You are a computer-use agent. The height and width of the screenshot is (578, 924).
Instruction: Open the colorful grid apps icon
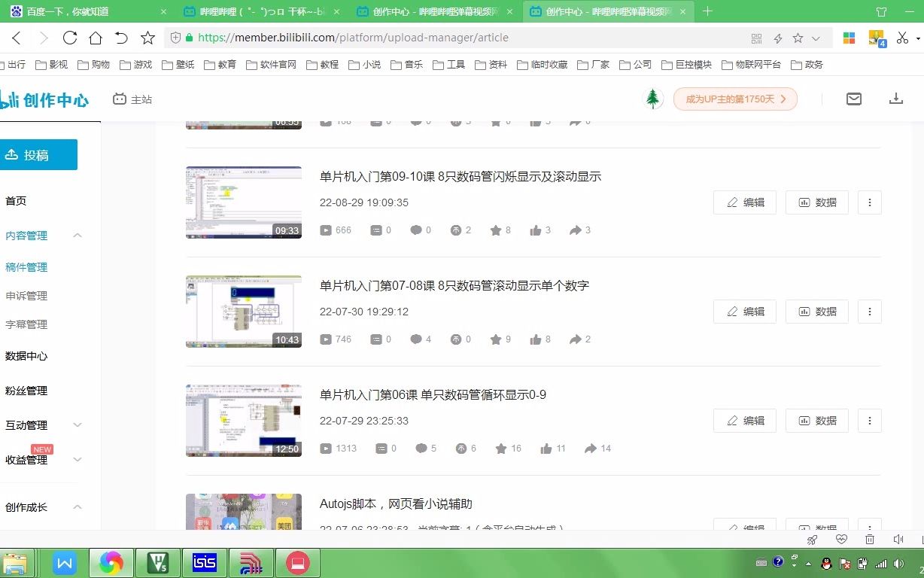point(849,38)
